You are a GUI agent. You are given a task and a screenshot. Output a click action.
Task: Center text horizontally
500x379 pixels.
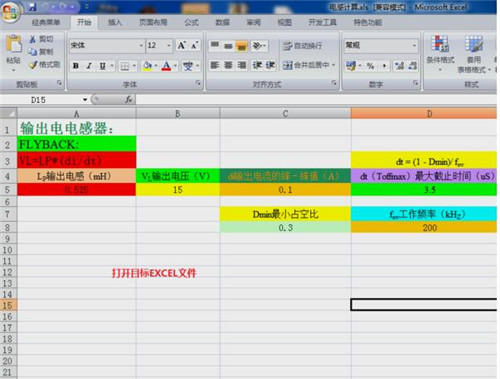point(228,65)
